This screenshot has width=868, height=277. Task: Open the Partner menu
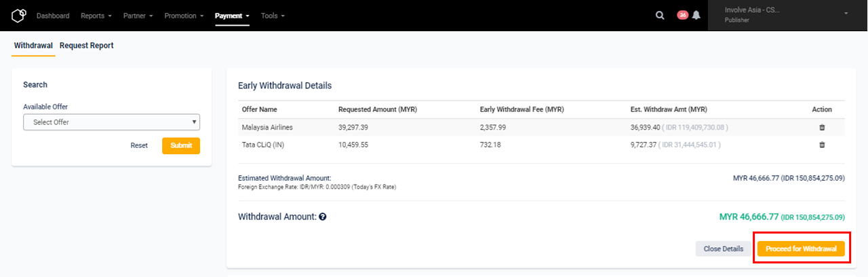pos(138,15)
